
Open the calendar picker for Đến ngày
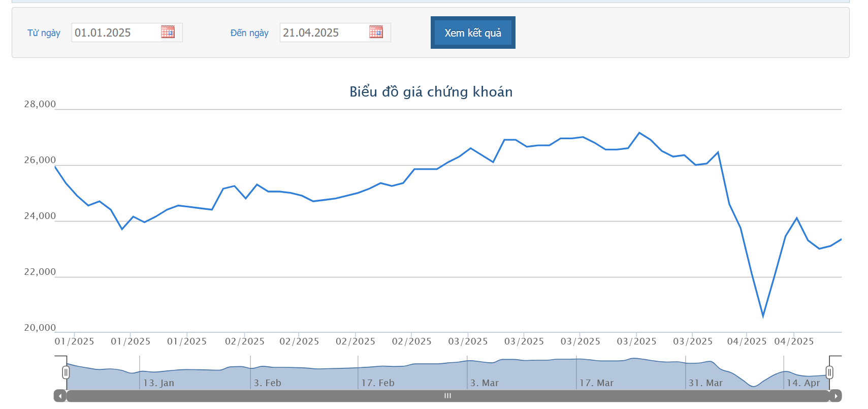(376, 32)
